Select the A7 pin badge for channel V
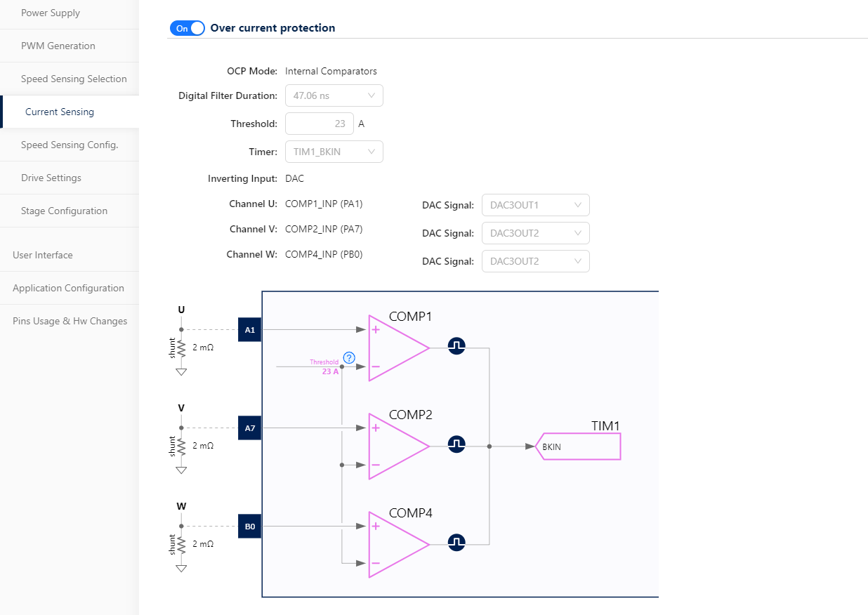This screenshot has width=868, height=615. [x=249, y=428]
